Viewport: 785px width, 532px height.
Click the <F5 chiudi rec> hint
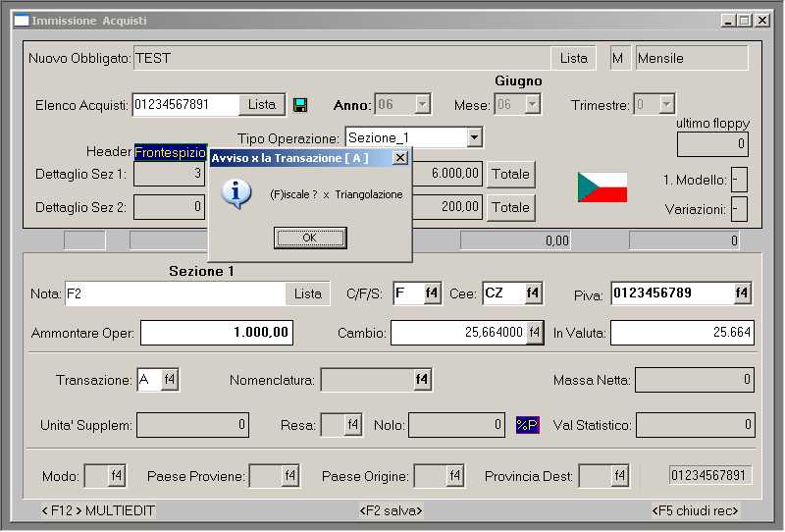tap(695, 510)
